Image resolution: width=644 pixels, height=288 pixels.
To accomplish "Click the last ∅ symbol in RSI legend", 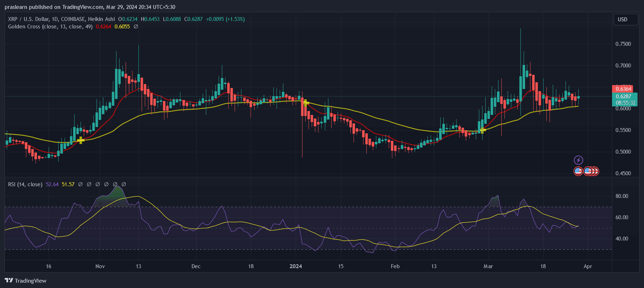I will pos(124,184).
